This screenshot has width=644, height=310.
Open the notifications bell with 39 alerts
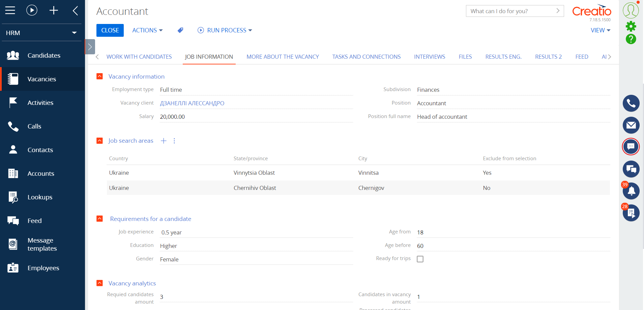(x=631, y=191)
